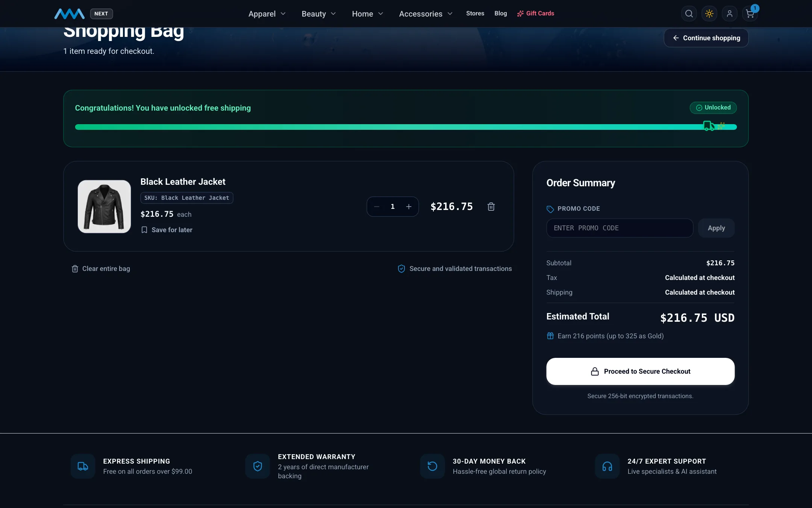The width and height of the screenshot is (812, 508).
Task: Click Continue shopping button
Action: pyautogui.click(x=706, y=38)
